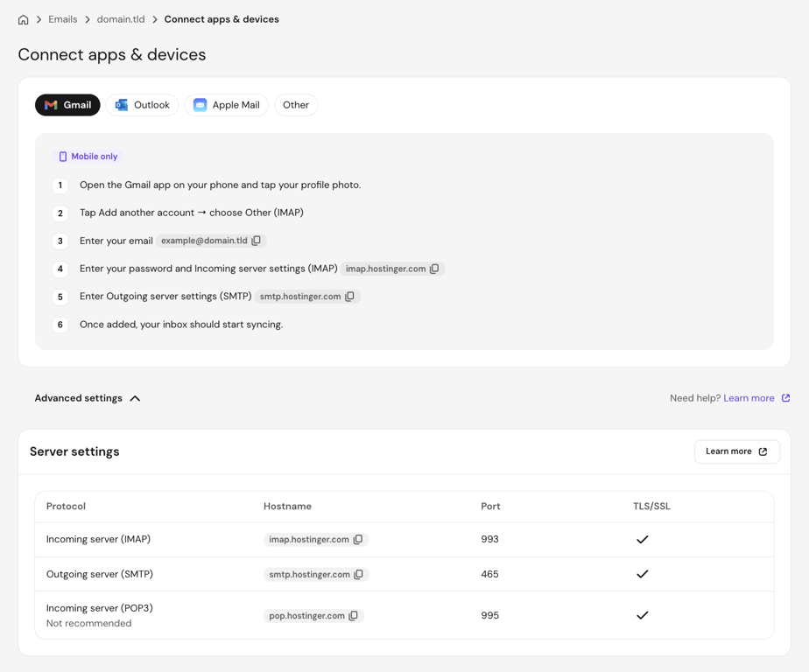
Task: Click the TLS/SSL column header
Action: coord(651,506)
